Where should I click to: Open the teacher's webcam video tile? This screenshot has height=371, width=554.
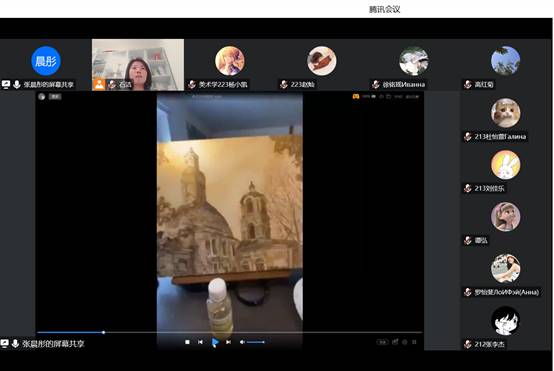click(x=138, y=65)
